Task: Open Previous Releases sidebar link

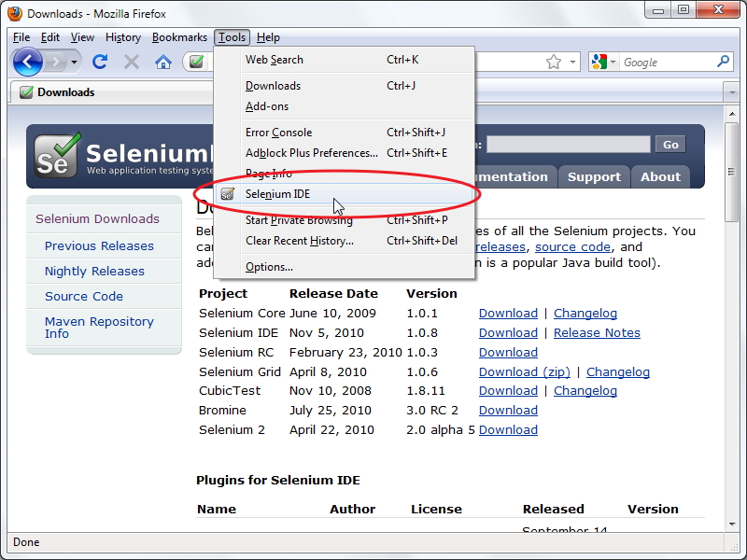Action: pyautogui.click(x=99, y=246)
